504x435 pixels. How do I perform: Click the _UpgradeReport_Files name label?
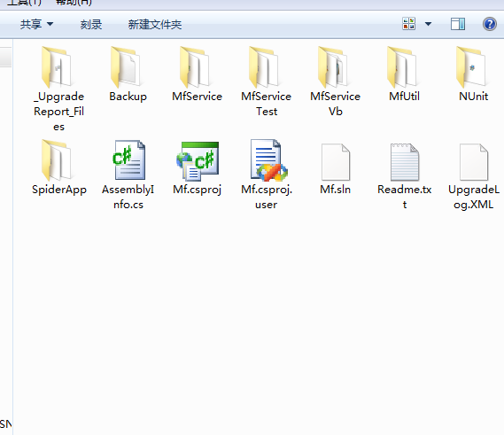(x=58, y=112)
